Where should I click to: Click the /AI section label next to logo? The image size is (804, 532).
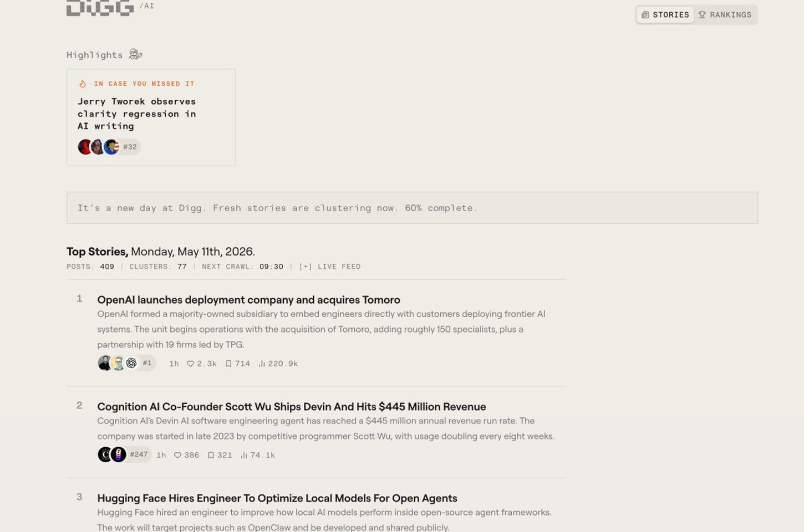click(x=147, y=6)
